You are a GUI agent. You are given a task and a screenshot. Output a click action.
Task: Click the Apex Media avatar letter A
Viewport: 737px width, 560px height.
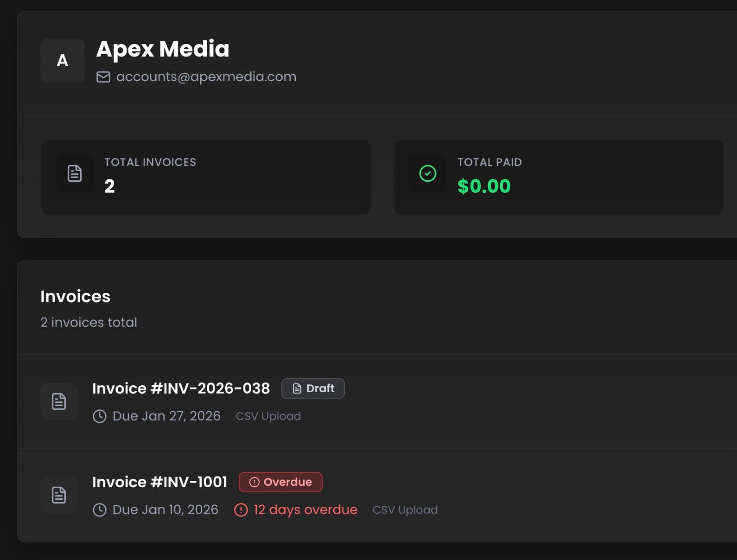point(62,60)
